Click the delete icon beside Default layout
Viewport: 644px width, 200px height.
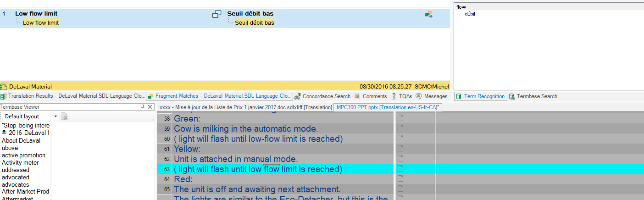[x=65, y=117]
